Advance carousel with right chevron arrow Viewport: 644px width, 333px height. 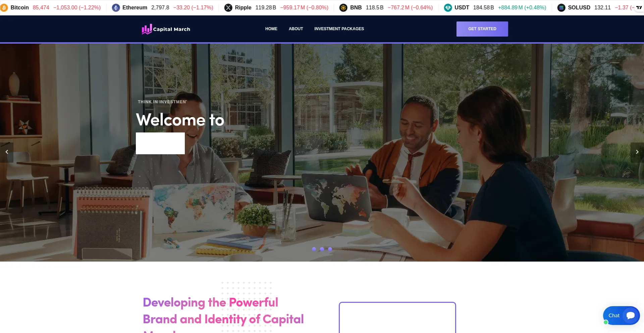click(637, 152)
